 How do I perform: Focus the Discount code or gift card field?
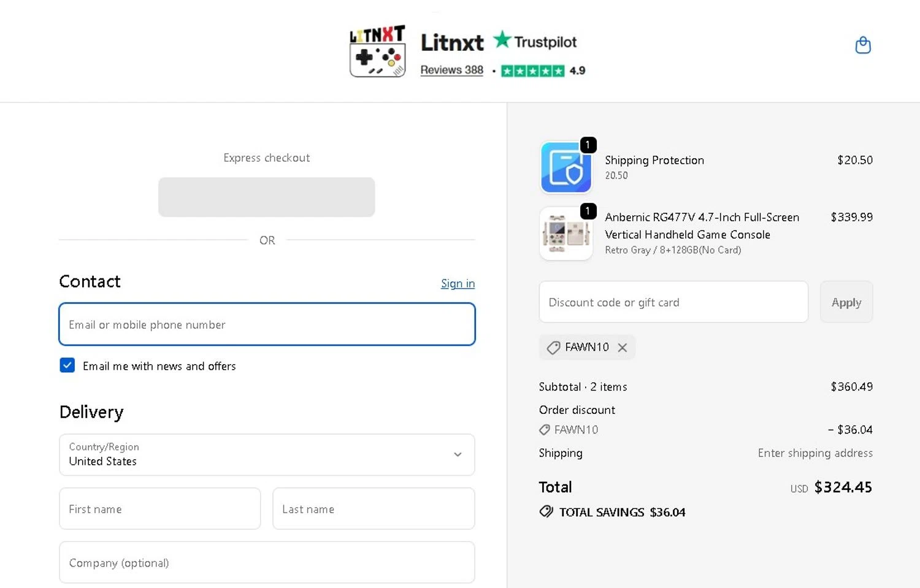[673, 302]
